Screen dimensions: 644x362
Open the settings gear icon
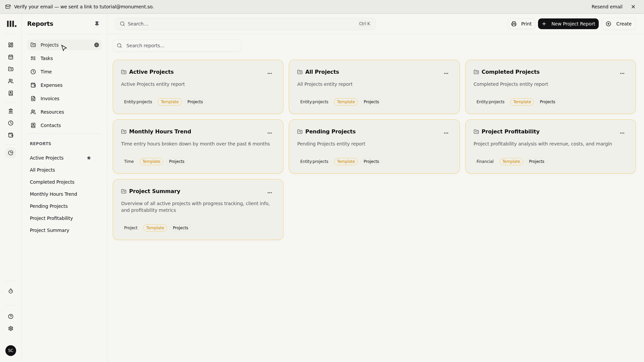pyautogui.click(x=11, y=328)
